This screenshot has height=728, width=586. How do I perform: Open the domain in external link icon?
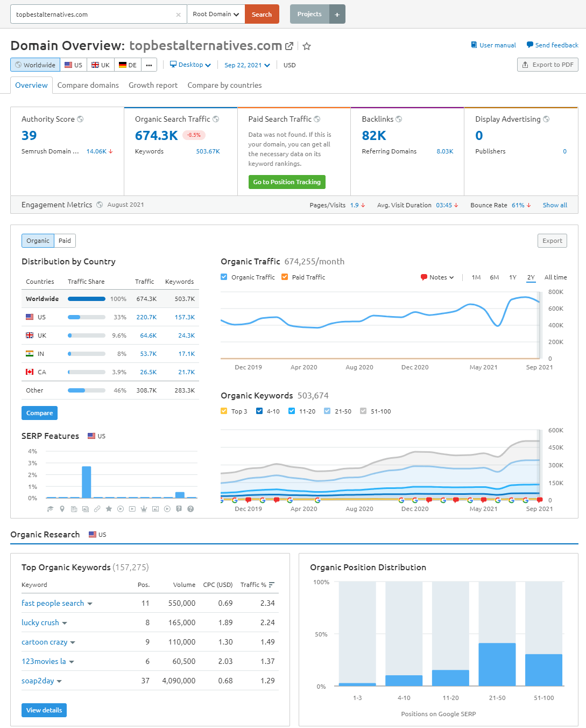(x=289, y=46)
